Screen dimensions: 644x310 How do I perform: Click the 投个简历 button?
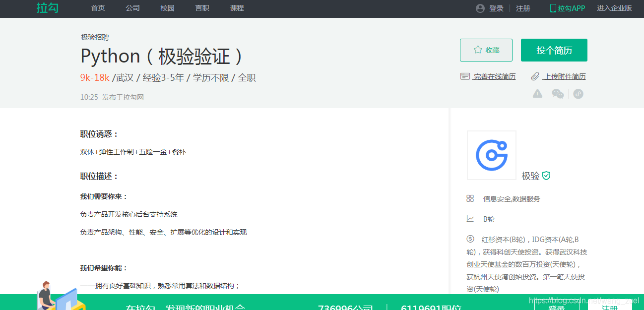click(554, 50)
